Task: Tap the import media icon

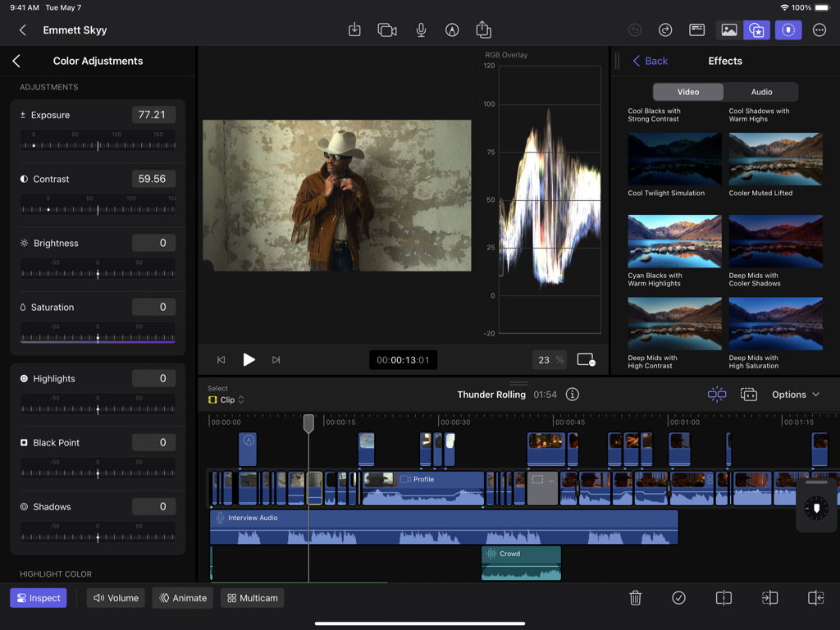Action: point(354,30)
